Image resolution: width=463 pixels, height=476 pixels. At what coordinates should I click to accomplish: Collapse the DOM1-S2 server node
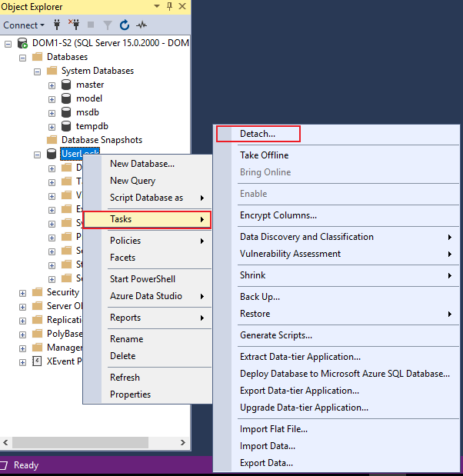(8, 45)
